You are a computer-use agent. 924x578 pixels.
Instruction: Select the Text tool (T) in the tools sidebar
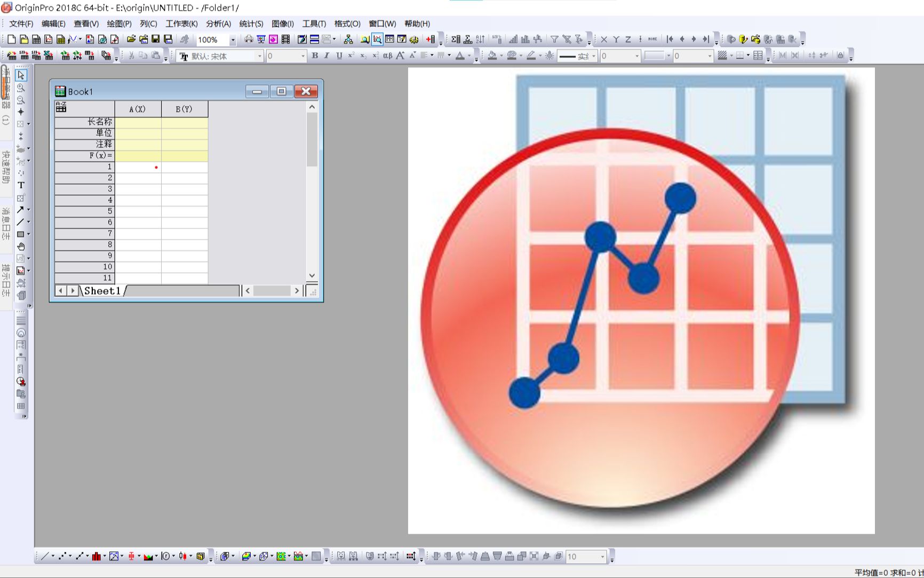pyautogui.click(x=21, y=185)
